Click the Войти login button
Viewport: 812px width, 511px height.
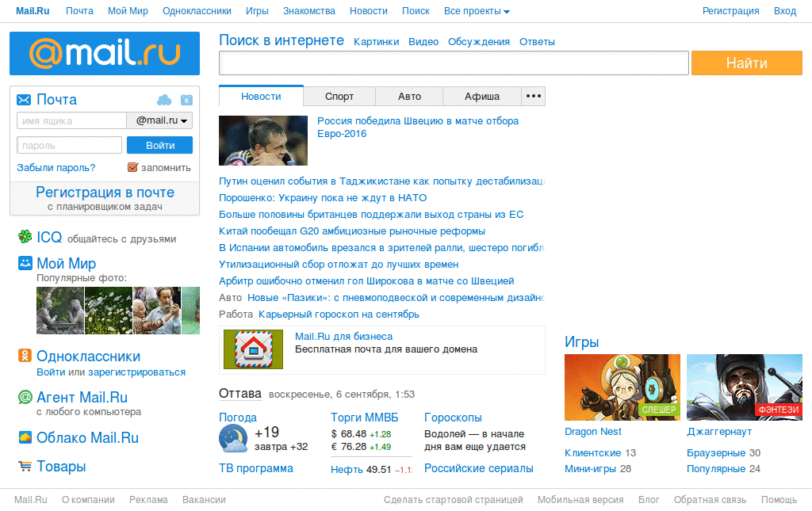[160, 145]
